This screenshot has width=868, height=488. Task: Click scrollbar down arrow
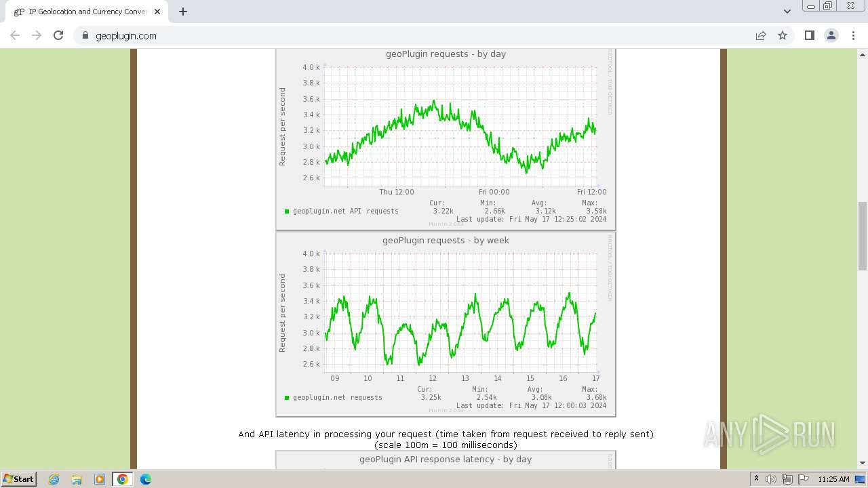click(862, 463)
